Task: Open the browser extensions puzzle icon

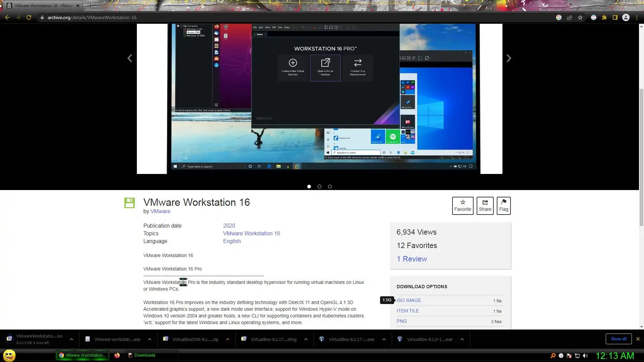Action: 604,17
